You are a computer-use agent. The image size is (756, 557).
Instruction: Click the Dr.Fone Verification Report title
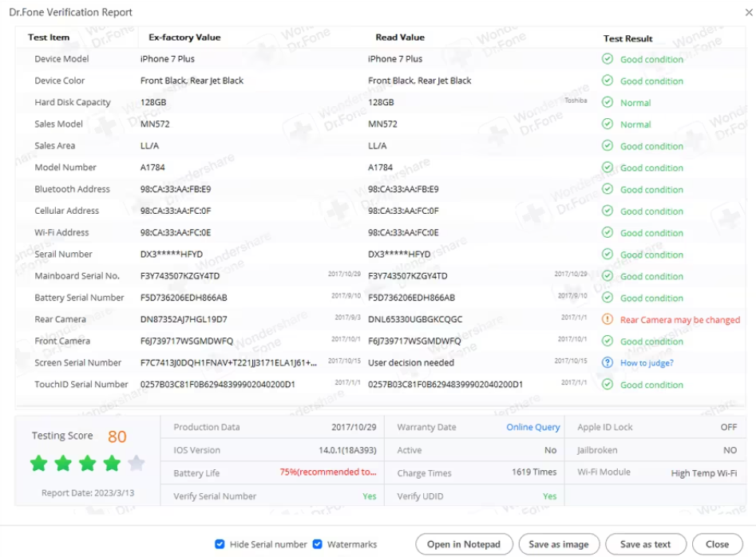click(70, 12)
